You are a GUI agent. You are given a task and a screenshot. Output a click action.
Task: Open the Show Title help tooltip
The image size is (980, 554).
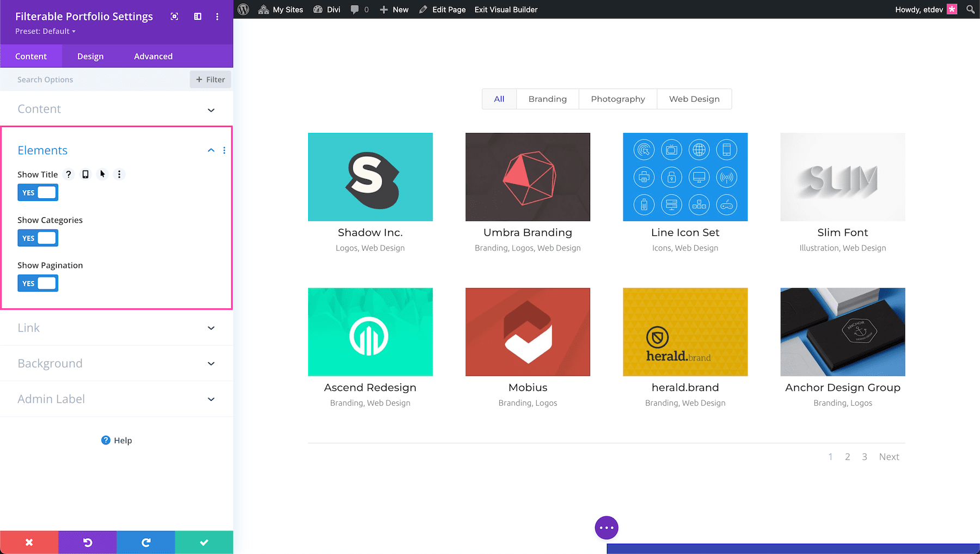(x=68, y=174)
